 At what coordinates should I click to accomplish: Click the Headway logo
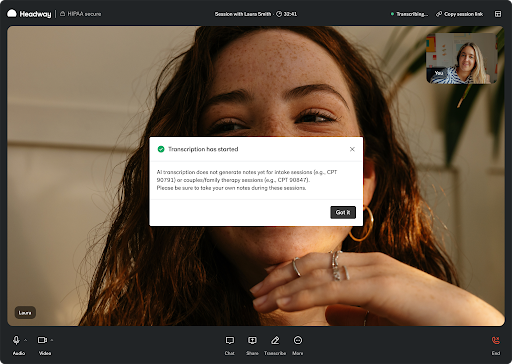pyautogui.click(x=29, y=14)
